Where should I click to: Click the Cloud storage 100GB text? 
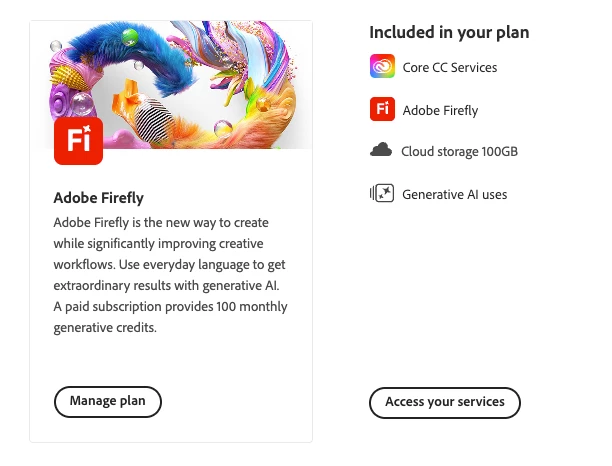coord(459,152)
